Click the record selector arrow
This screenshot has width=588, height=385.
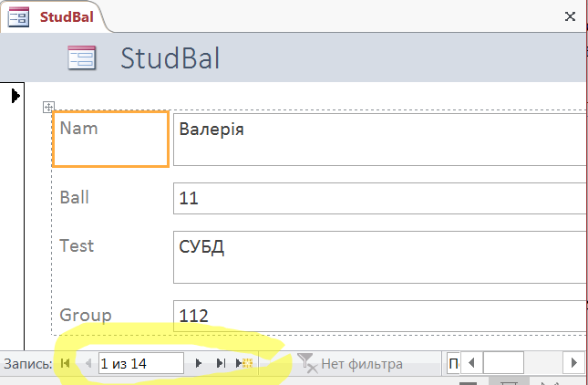(15, 95)
